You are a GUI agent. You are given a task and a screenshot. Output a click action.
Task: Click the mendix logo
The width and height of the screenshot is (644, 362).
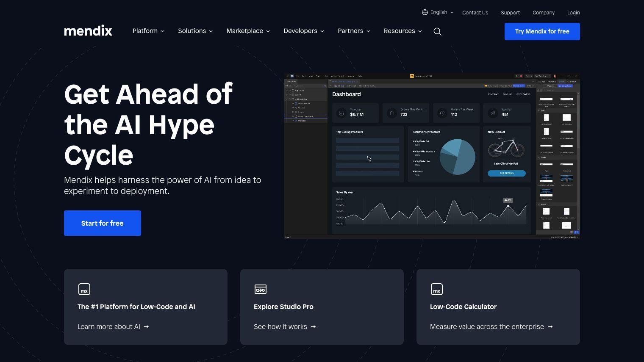[x=88, y=31]
